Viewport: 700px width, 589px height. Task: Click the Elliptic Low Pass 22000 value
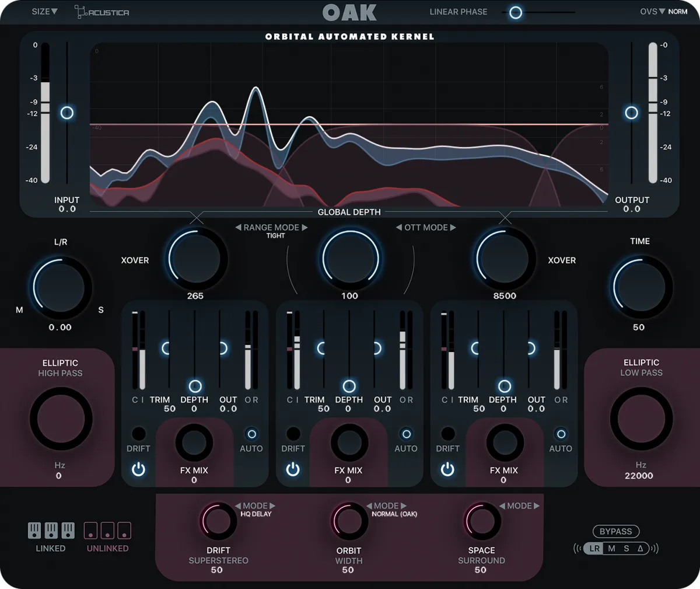[x=639, y=476]
